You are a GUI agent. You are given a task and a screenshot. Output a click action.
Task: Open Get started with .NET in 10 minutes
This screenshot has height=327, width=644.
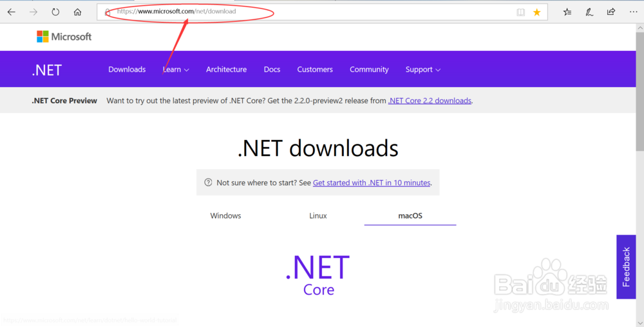(372, 183)
